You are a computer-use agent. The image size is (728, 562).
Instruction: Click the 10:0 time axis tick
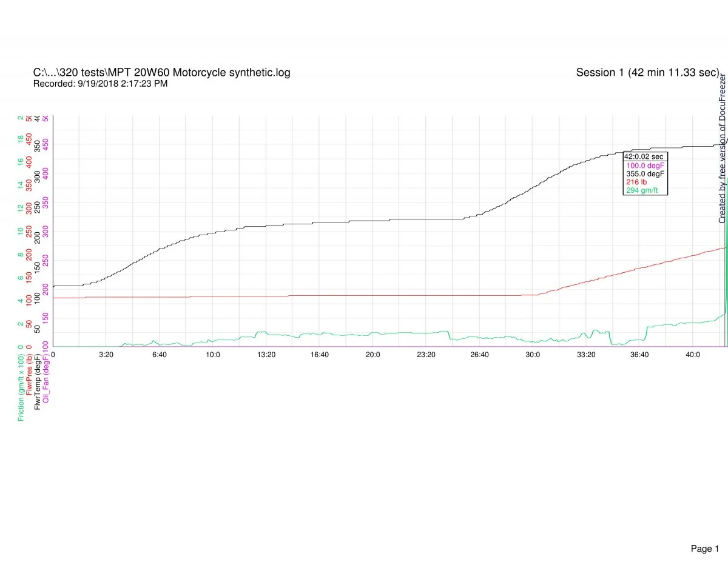[x=213, y=355]
